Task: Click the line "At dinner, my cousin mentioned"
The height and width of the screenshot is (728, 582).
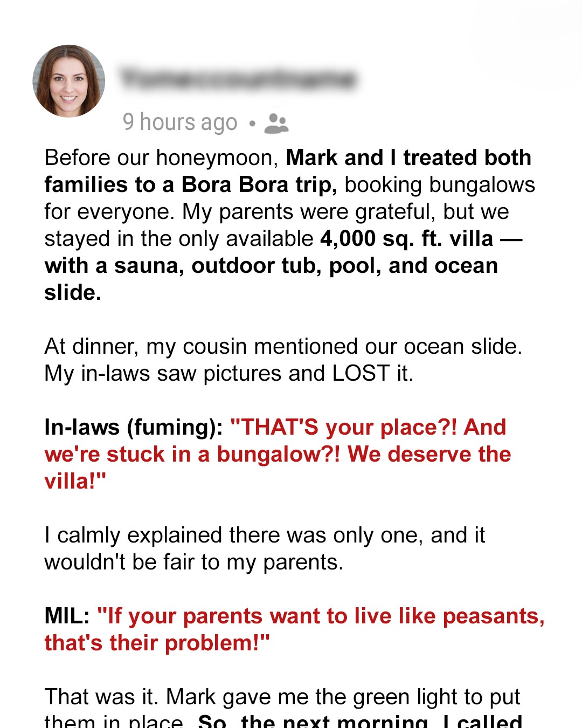Action: pyautogui.click(x=283, y=347)
